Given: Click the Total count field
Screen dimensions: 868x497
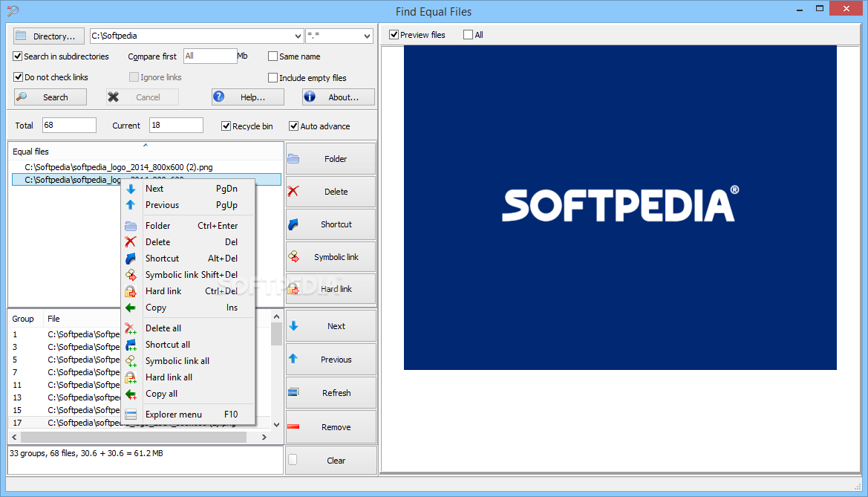Looking at the screenshot, I should tap(69, 126).
